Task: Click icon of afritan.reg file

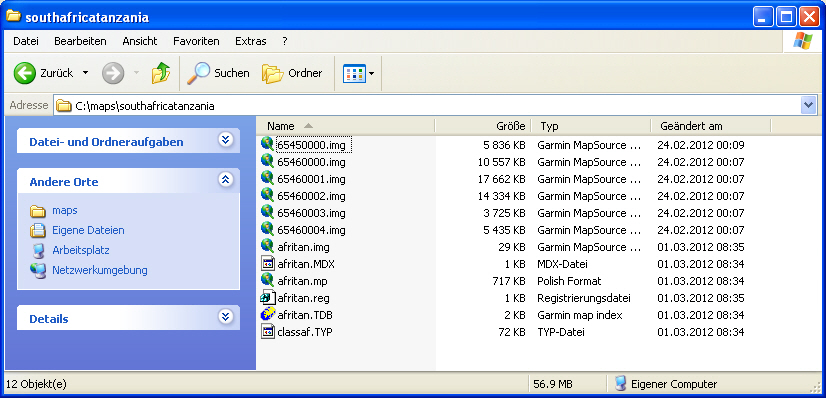Action: click(268, 297)
